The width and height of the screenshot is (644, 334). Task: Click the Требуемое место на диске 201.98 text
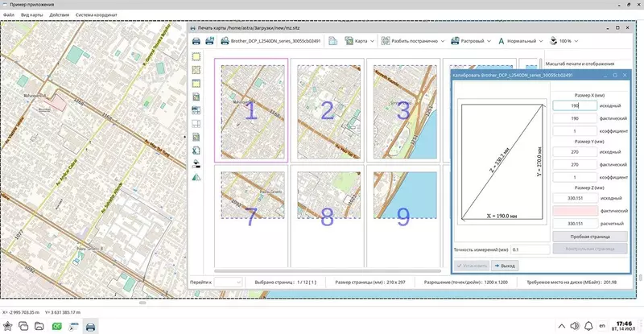tap(572, 282)
